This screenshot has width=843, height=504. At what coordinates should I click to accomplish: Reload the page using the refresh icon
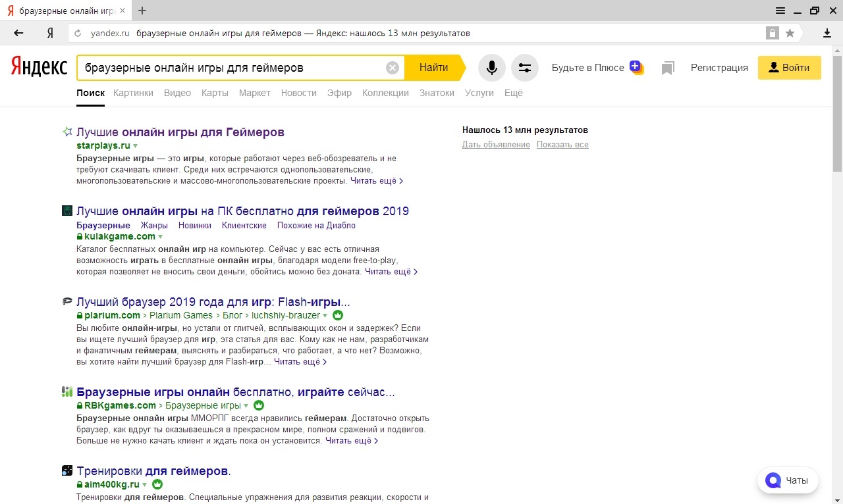(78, 34)
